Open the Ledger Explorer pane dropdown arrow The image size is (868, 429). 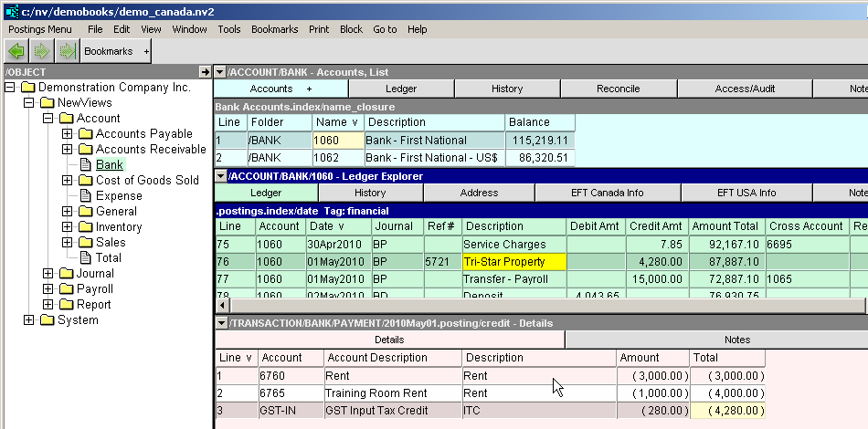pyautogui.click(x=219, y=176)
